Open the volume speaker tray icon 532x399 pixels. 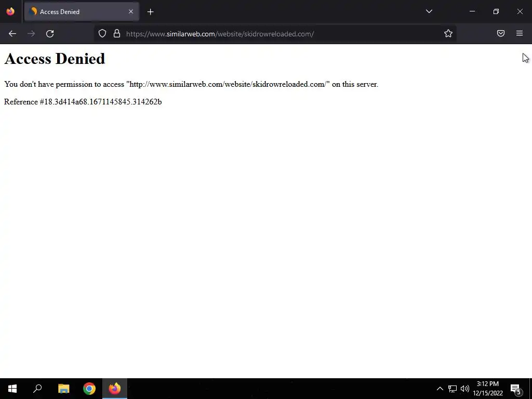[x=465, y=389]
